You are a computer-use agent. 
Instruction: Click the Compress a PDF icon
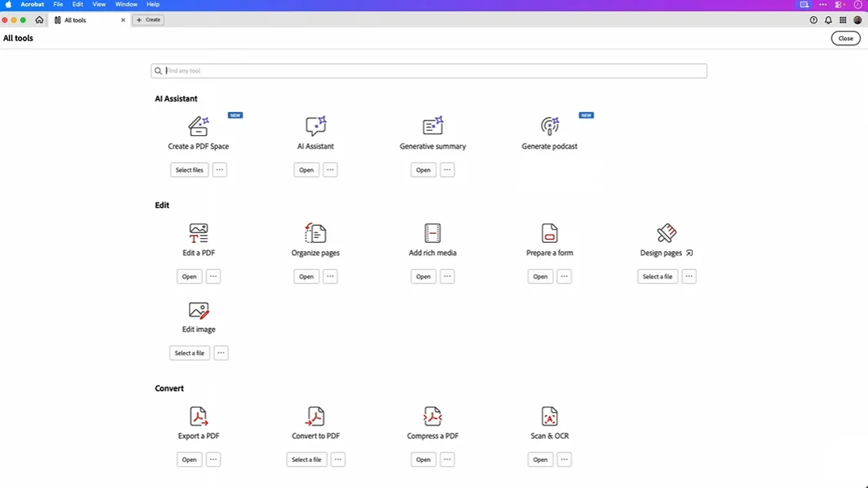432,417
